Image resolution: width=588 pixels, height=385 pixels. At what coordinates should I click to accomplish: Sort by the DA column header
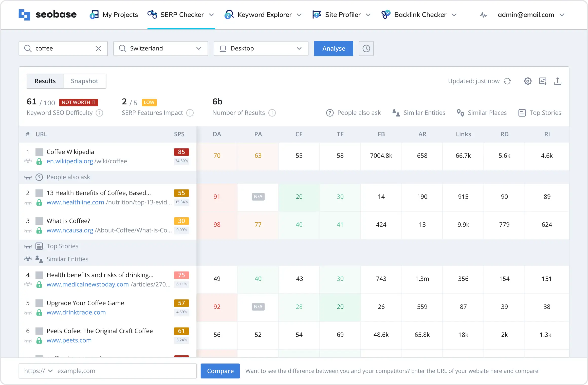(x=217, y=134)
